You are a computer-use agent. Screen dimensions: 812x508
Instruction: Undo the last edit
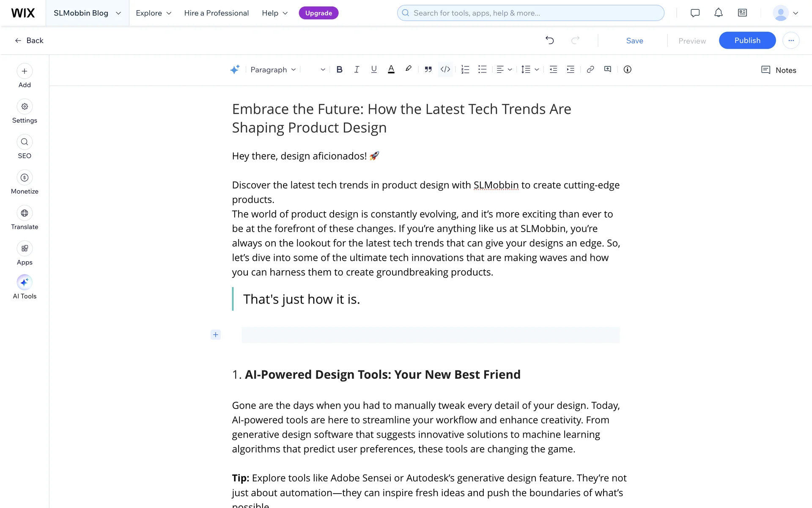pos(549,40)
